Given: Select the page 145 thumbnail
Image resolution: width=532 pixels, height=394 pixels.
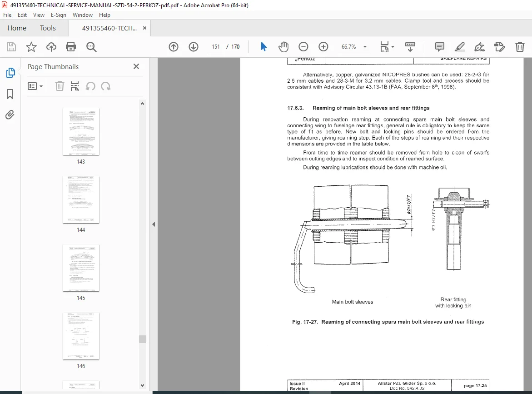Looking at the screenshot, I should click(x=81, y=268).
